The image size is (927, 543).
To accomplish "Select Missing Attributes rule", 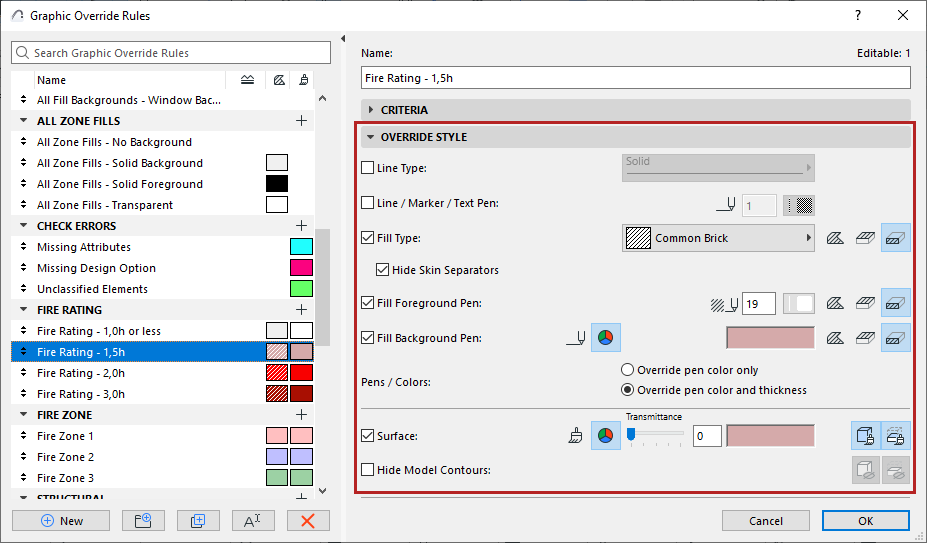I will (163, 247).
